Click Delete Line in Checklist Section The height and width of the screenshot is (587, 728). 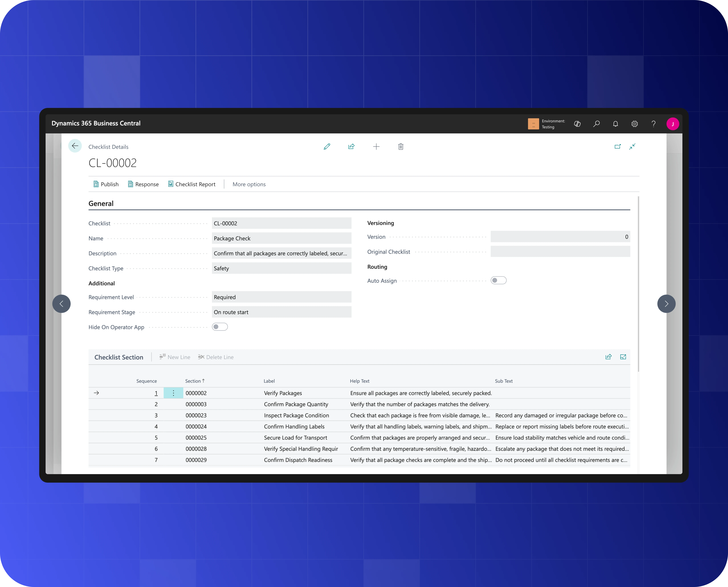pos(216,357)
